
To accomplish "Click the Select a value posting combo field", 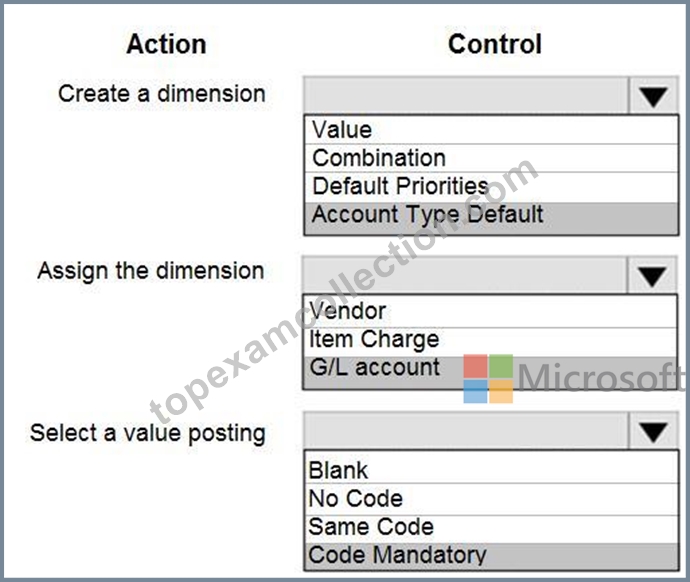I will 466,431.
